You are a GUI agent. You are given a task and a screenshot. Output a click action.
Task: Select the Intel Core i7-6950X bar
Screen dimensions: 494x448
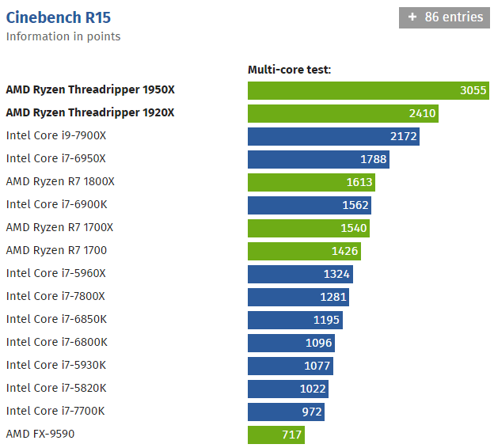tap(318, 159)
